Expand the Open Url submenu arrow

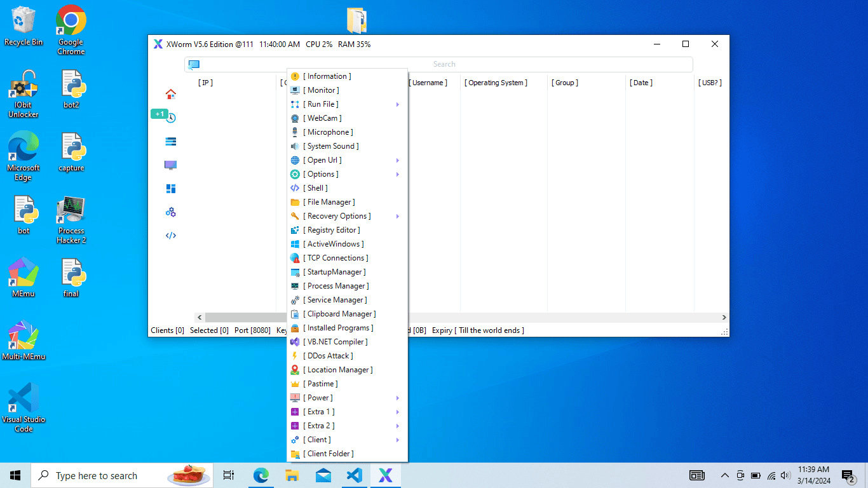click(x=398, y=159)
